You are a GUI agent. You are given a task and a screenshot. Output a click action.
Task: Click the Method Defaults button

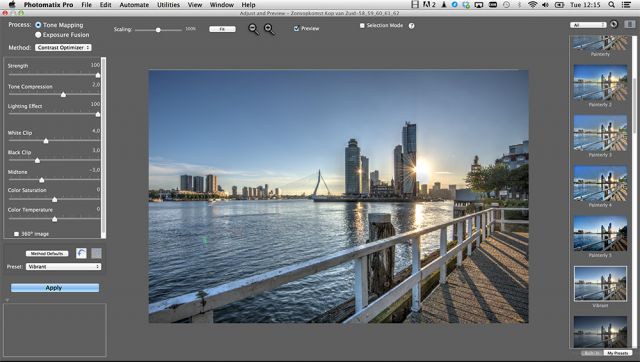47,253
